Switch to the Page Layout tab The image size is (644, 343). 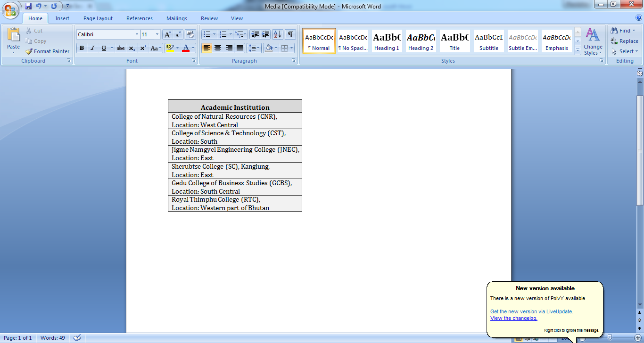tap(98, 18)
